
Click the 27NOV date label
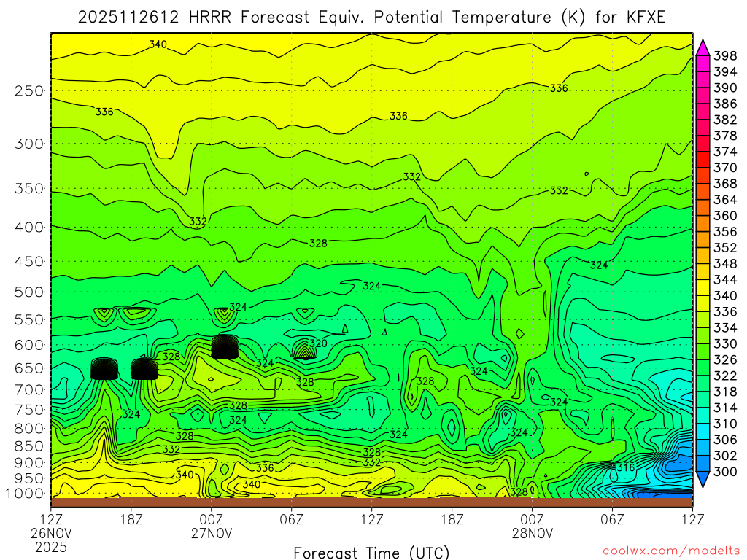[x=212, y=533]
